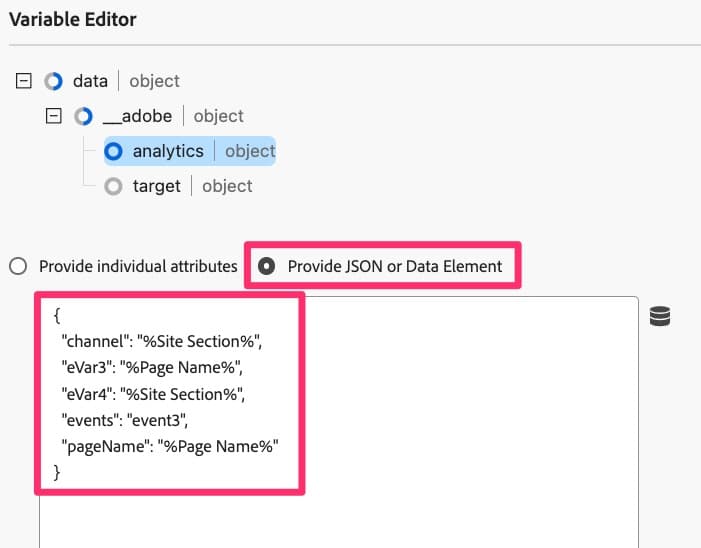Click the __adobe node circle icon
Screen dimensions: 701x548
pyautogui.click(x=85, y=117)
